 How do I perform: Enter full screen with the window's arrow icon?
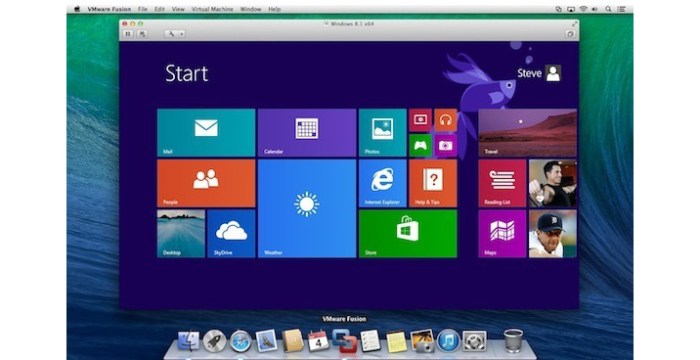click(x=575, y=24)
